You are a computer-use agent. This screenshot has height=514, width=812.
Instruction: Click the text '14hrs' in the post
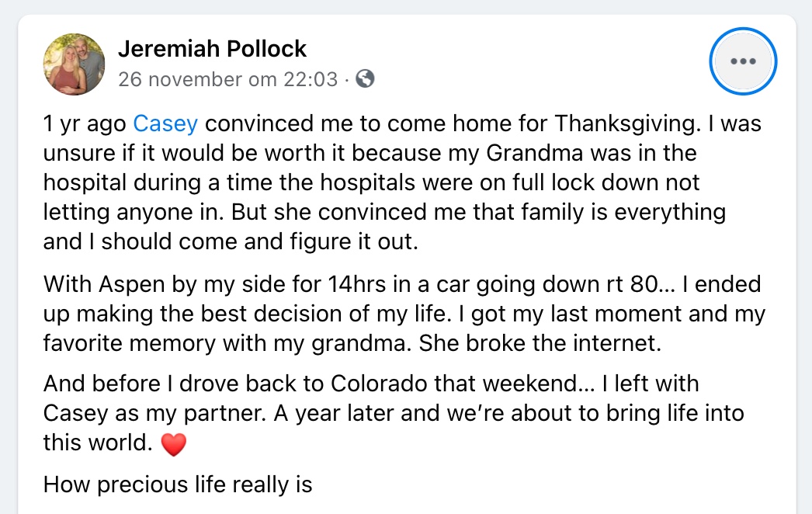pyautogui.click(x=357, y=284)
